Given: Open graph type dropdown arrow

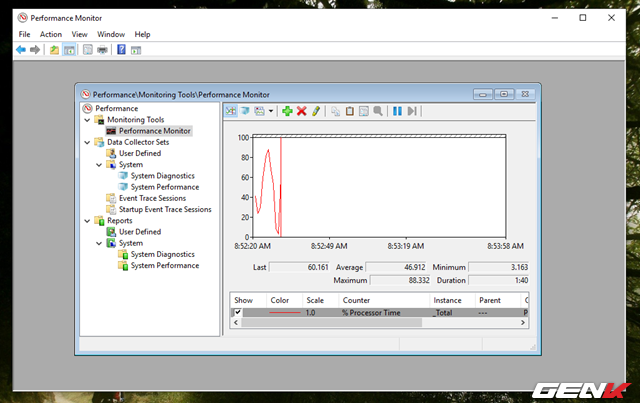Looking at the screenshot, I should tap(271, 111).
